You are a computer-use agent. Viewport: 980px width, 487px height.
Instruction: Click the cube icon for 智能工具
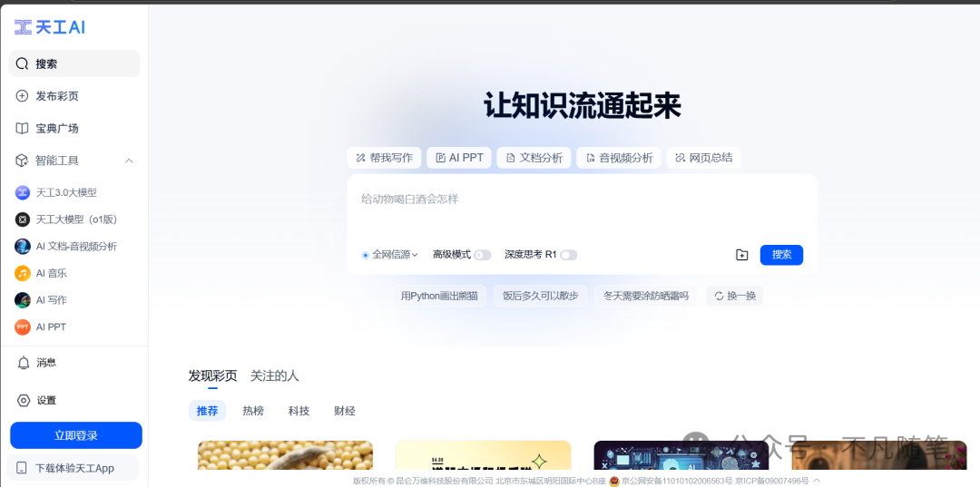(x=22, y=161)
